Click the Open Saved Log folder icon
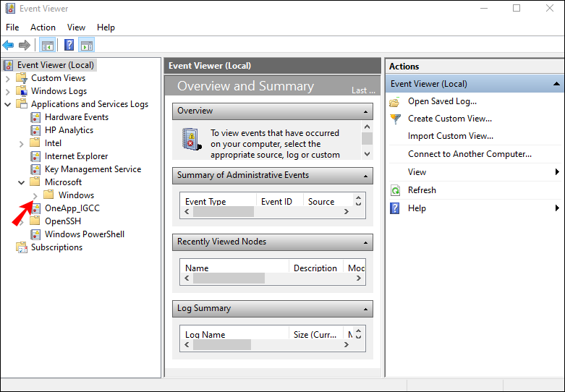This screenshot has height=392, width=565. tap(395, 102)
